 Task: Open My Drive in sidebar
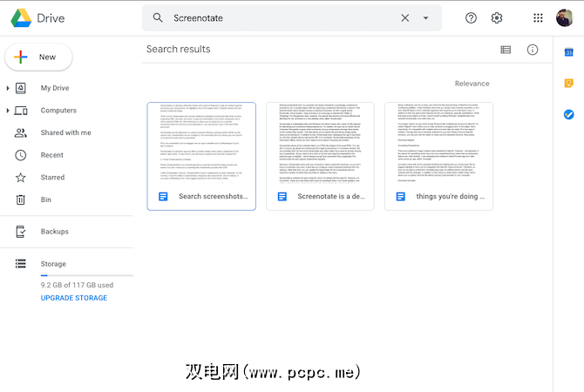click(x=55, y=88)
